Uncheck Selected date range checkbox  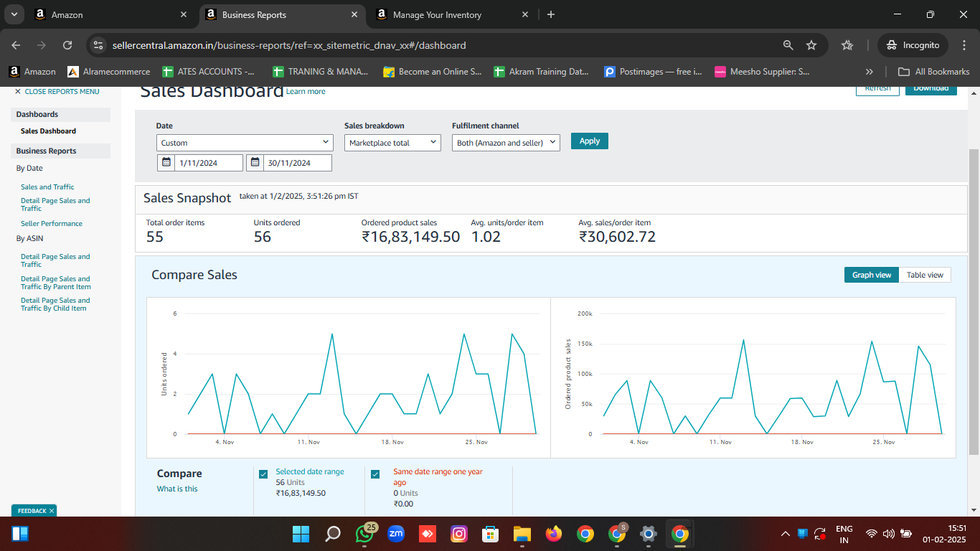coord(263,474)
